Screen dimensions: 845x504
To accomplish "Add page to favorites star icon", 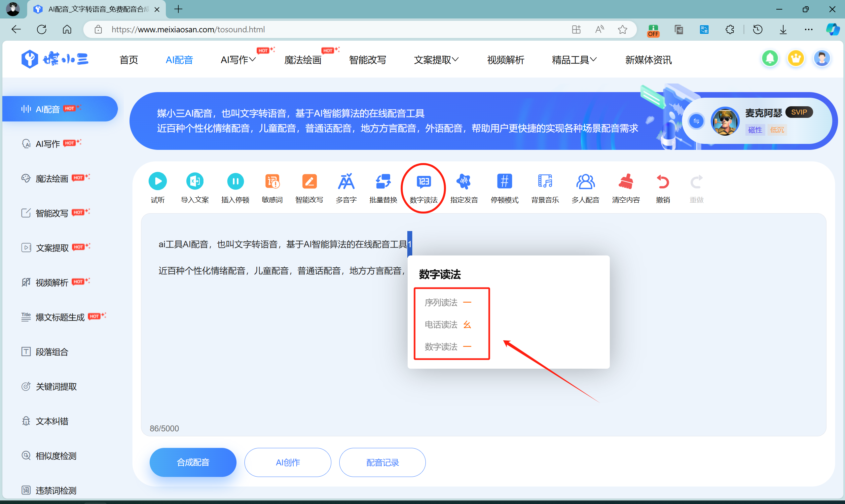I will point(622,30).
